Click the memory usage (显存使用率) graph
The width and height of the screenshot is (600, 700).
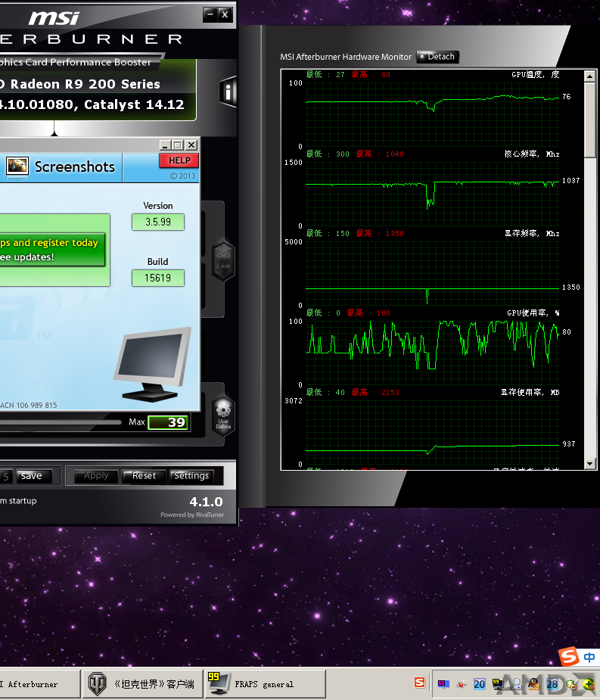(x=433, y=433)
